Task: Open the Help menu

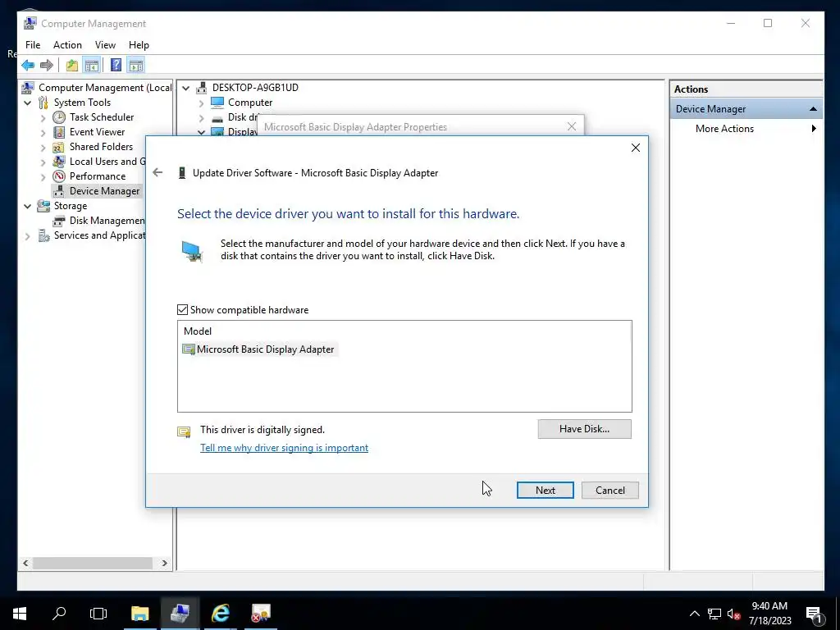Action: click(139, 45)
